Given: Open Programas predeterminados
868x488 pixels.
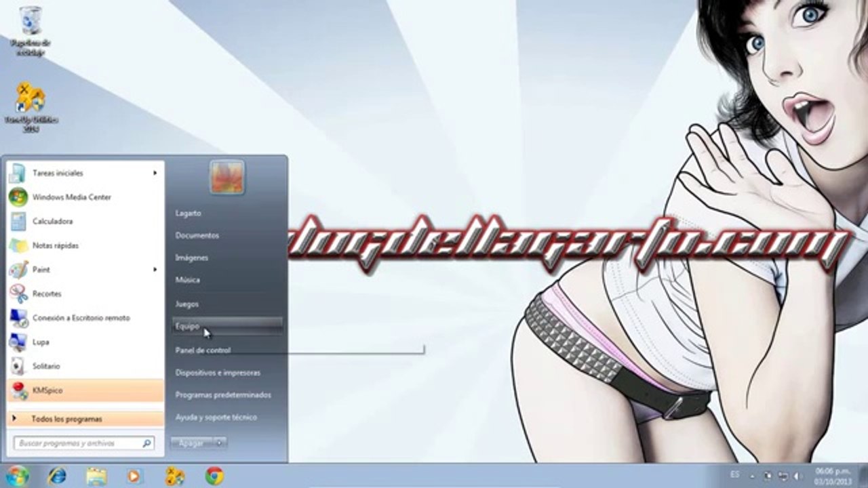Looking at the screenshot, I should pyautogui.click(x=223, y=394).
